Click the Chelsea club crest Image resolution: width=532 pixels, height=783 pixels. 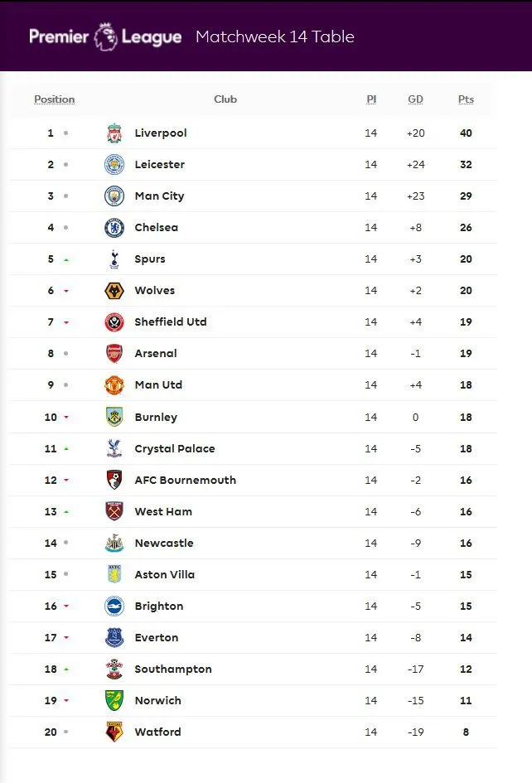[x=114, y=227]
